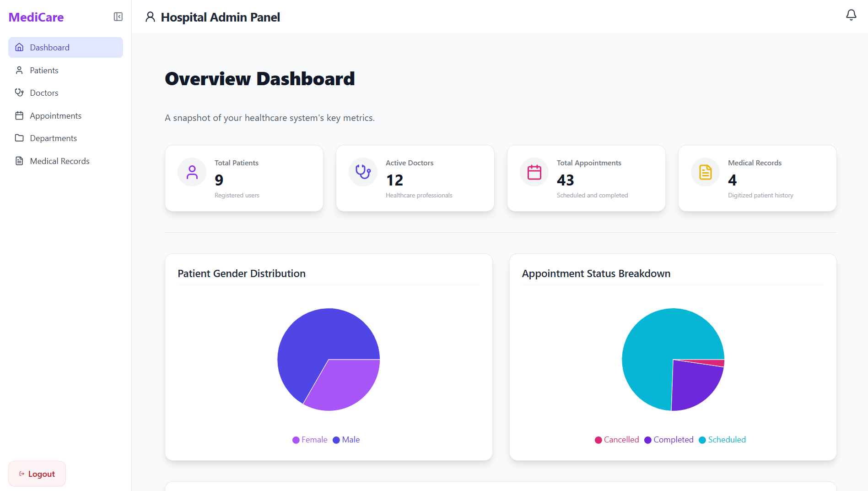The width and height of the screenshot is (868, 491).
Task: Navigate to the Doctors section
Action: [44, 93]
